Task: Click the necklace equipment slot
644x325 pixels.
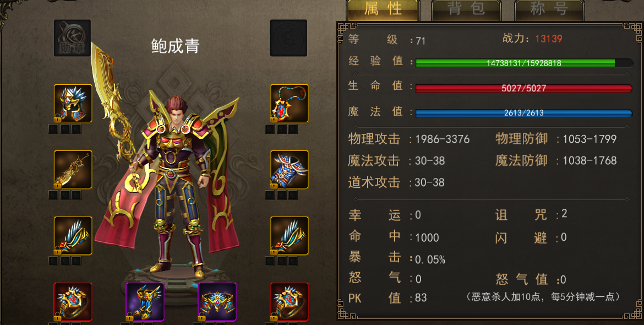Action: [x=289, y=104]
